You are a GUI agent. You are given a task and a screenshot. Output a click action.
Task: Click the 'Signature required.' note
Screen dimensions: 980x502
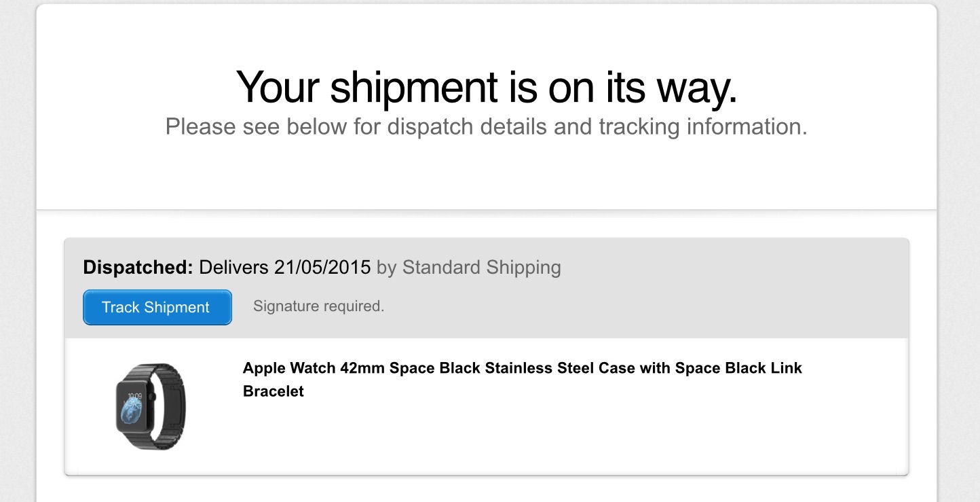pos(318,306)
